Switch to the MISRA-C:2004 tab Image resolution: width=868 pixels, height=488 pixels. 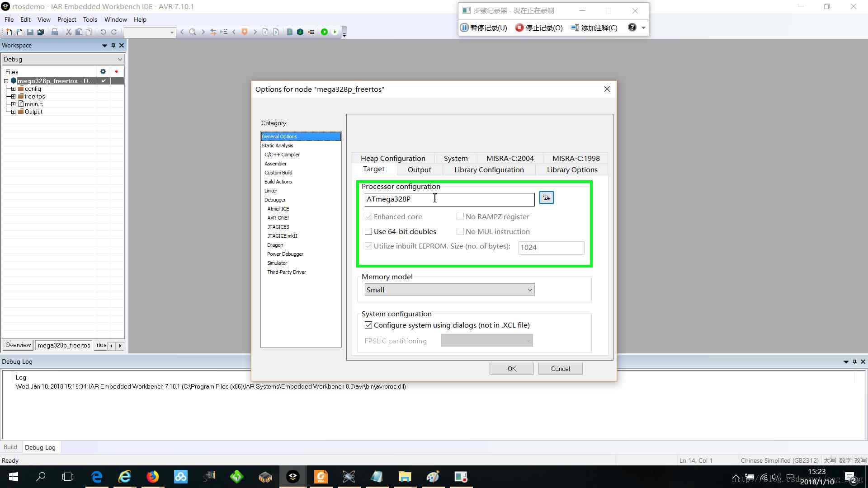coord(510,159)
